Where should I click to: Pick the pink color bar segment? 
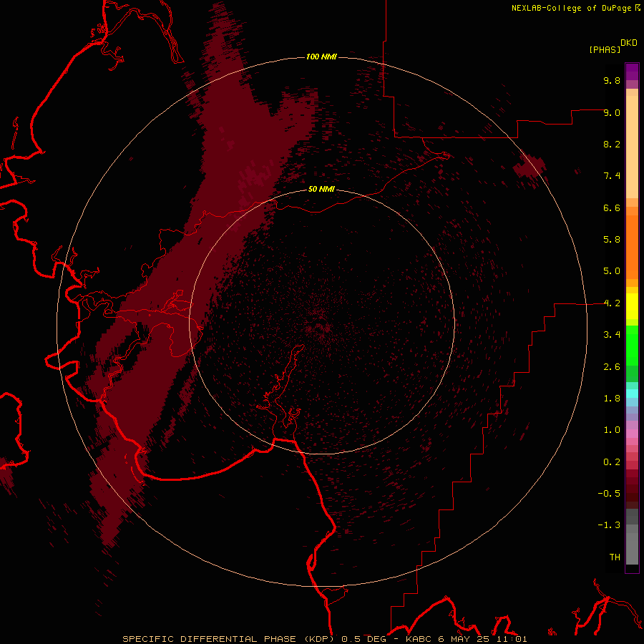click(x=632, y=434)
